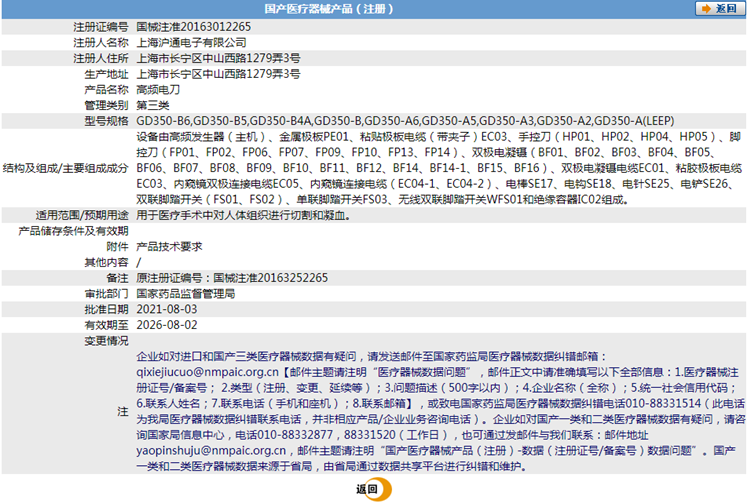
Task: Click the orange 返回 button at bottom
Action: (x=374, y=489)
